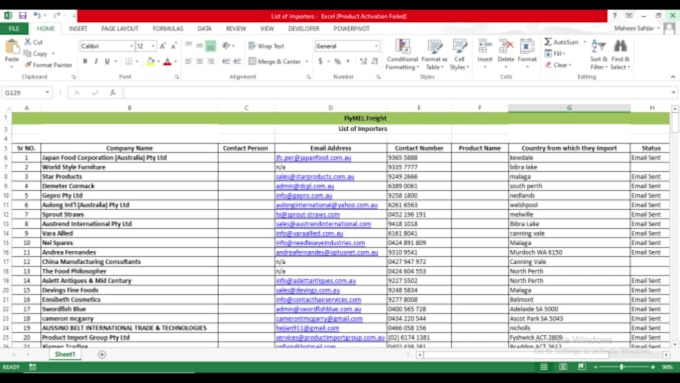680x383 pixels.
Task: Open Cell Styles gallery icon
Action: (459, 46)
